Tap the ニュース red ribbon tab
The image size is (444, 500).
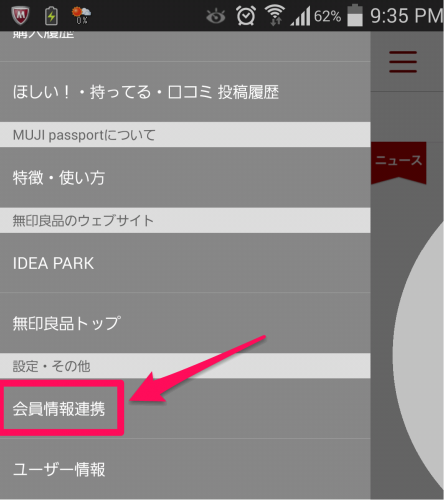[399, 163]
